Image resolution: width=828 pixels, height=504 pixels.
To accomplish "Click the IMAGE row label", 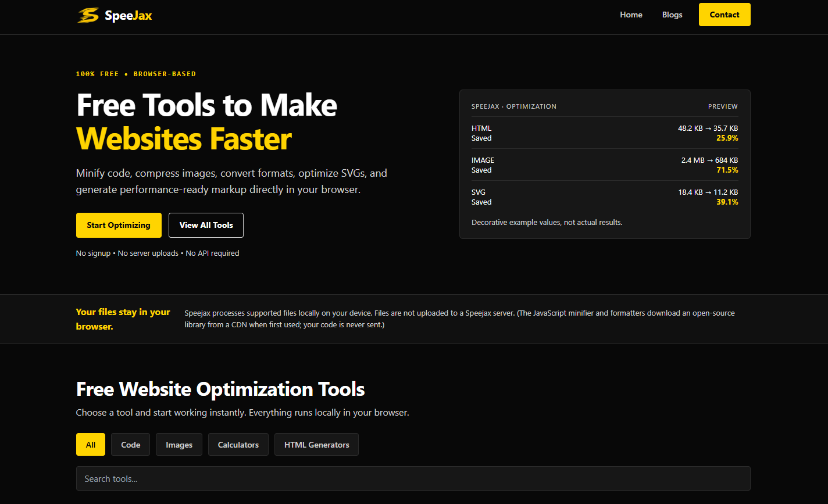I will [483, 160].
